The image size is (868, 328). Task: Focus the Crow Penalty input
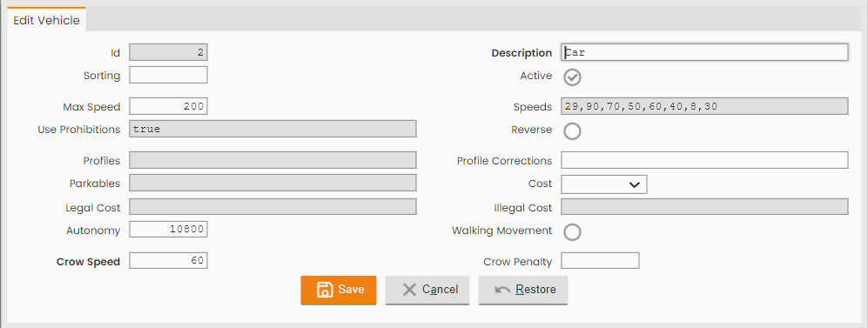[x=600, y=260]
